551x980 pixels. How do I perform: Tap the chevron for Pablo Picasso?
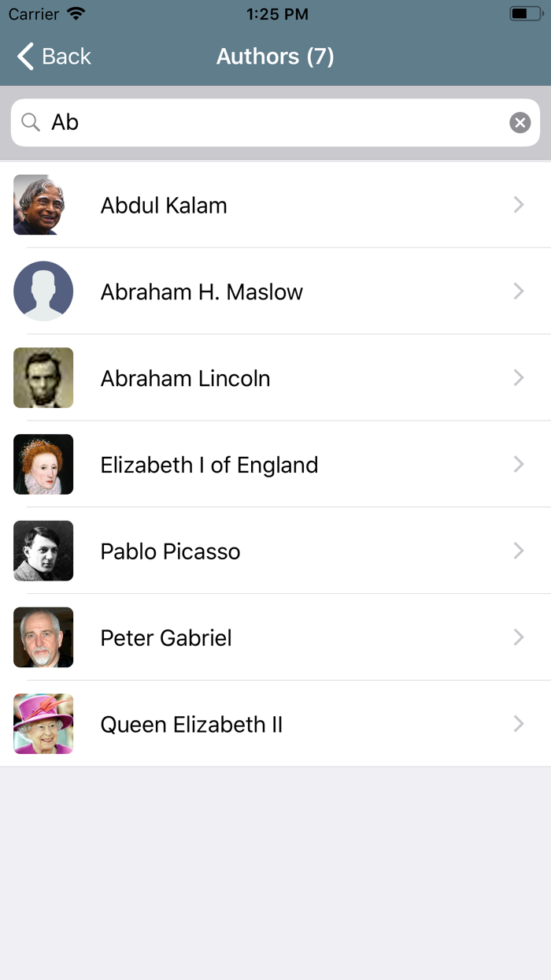[x=518, y=551]
